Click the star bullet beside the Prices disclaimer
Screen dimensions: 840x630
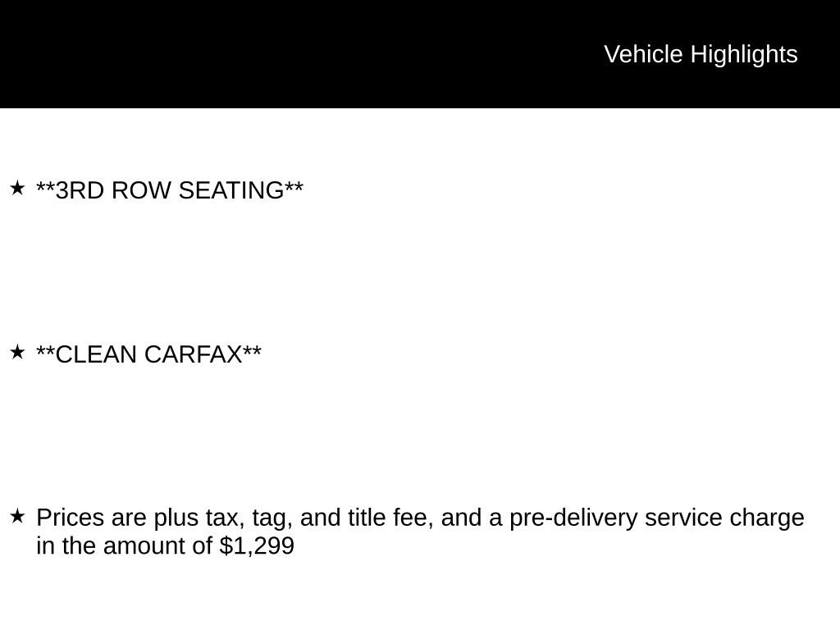(x=17, y=517)
